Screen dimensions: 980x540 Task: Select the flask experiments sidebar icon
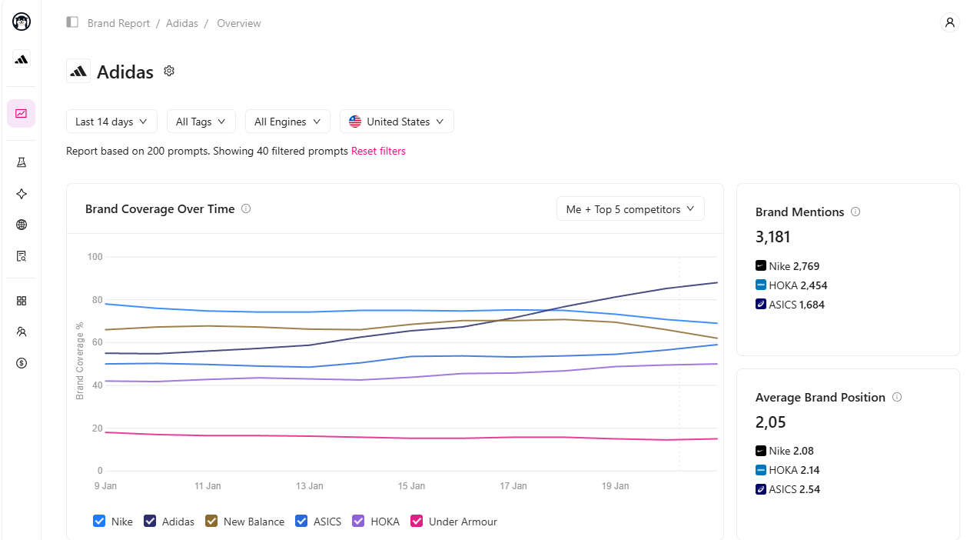[x=22, y=162]
